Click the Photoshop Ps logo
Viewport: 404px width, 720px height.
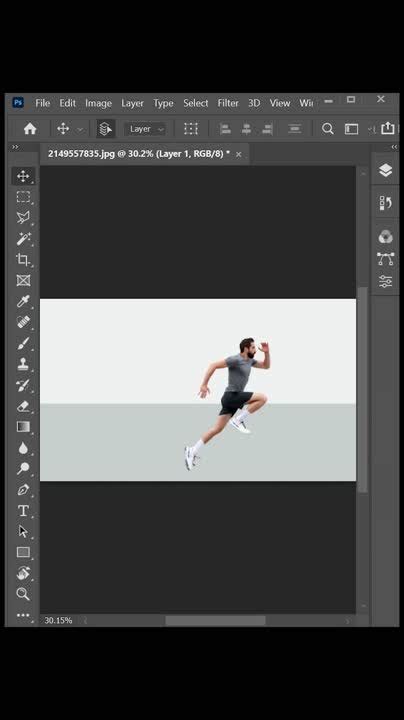coord(18,102)
